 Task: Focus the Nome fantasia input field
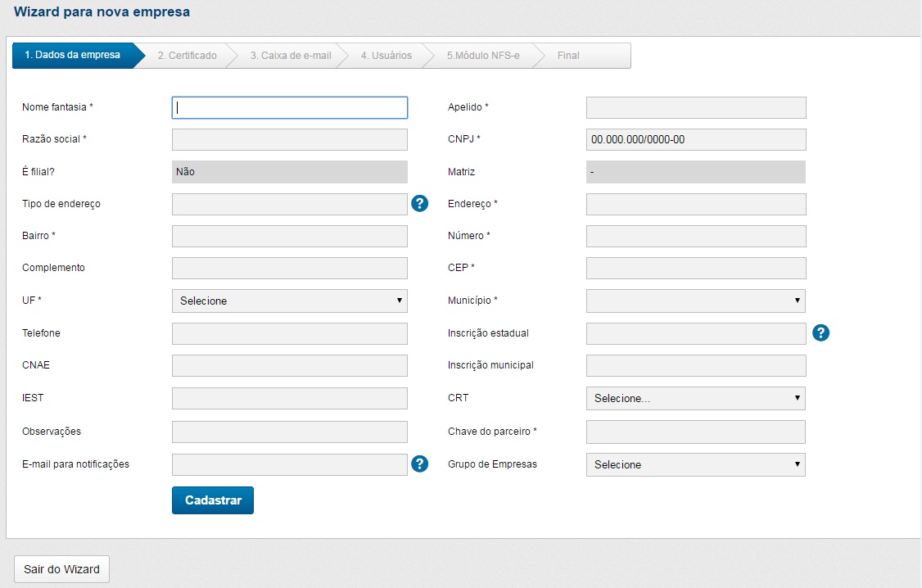click(289, 108)
